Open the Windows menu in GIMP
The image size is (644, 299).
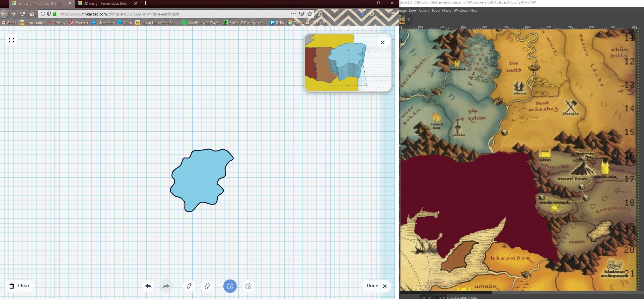pos(461,10)
